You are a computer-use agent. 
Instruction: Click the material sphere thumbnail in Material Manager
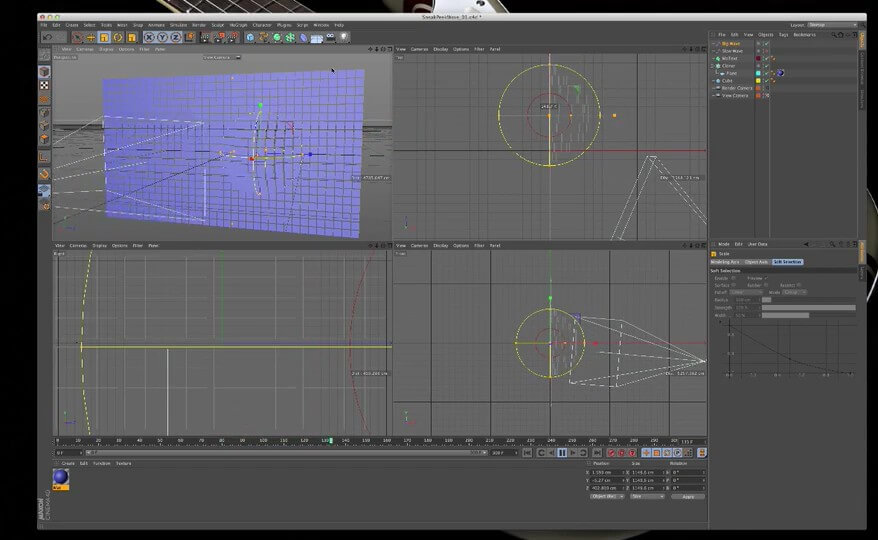click(61, 477)
